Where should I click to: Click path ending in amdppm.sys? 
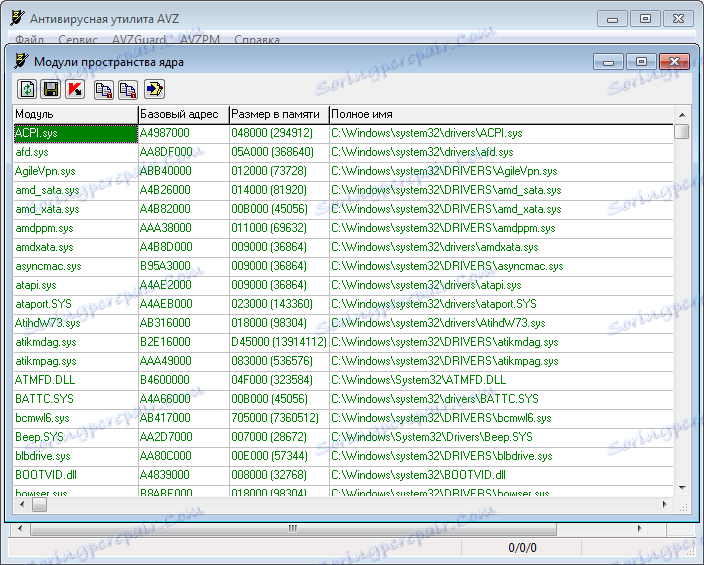tap(443, 229)
